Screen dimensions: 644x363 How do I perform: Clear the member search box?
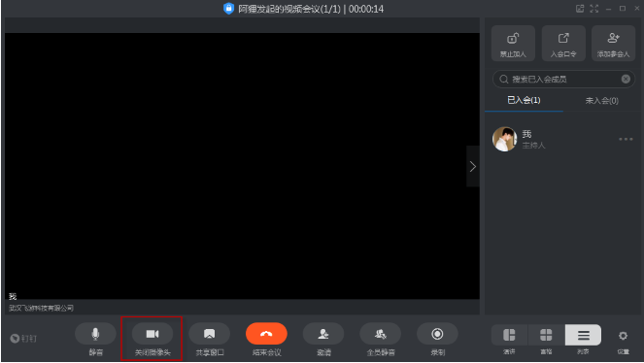(x=626, y=80)
